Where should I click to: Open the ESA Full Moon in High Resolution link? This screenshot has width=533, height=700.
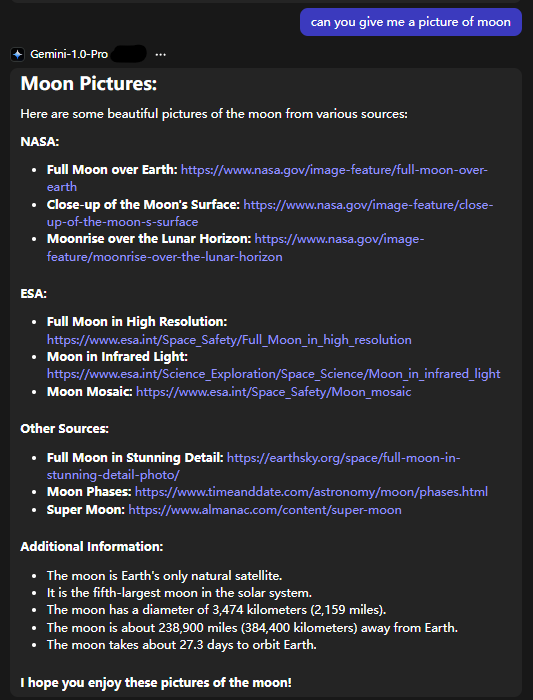tap(229, 340)
